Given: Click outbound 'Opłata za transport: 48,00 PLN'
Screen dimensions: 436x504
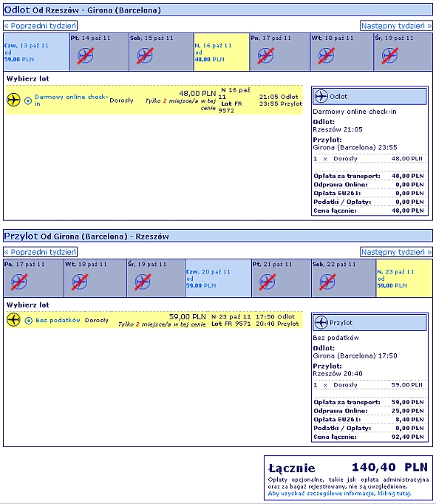Looking at the screenshot, I should (369, 176).
